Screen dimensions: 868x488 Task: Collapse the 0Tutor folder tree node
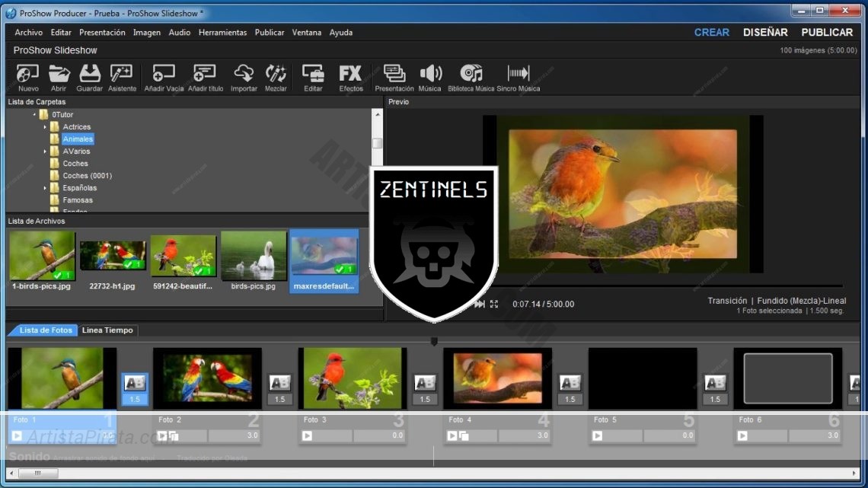point(34,114)
